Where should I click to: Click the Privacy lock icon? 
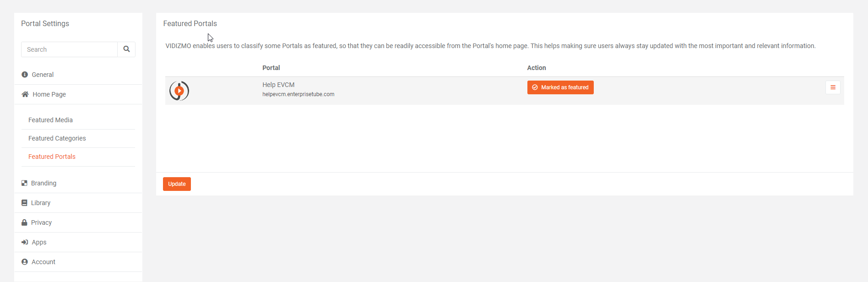tap(24, 222)
